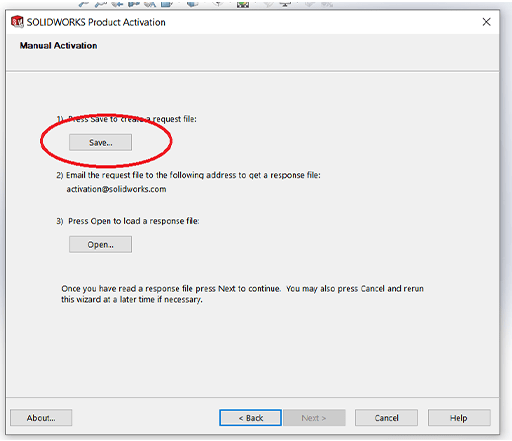Click the leftmost blue icon in the top toolbar strip
This screenshot has height=441, width=512.
83,4
